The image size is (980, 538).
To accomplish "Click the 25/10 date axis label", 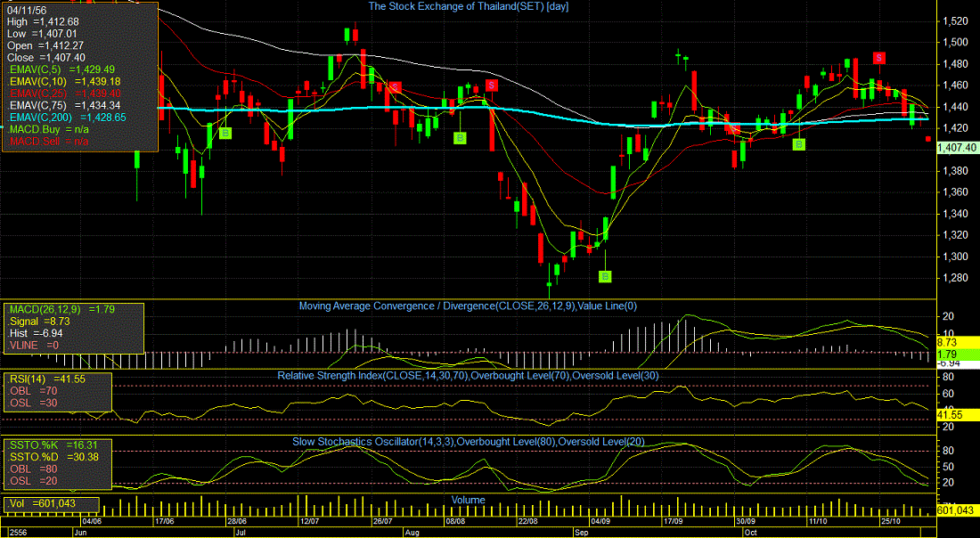I will 892,520.
